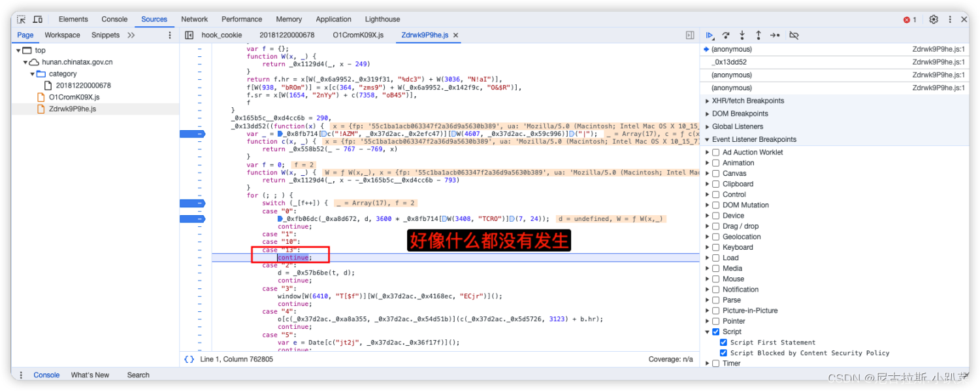Viewport: 980px width, 391px height.
Task: Collapse the Event Listener Breakpoints section
Action: (x=707, y=139)
